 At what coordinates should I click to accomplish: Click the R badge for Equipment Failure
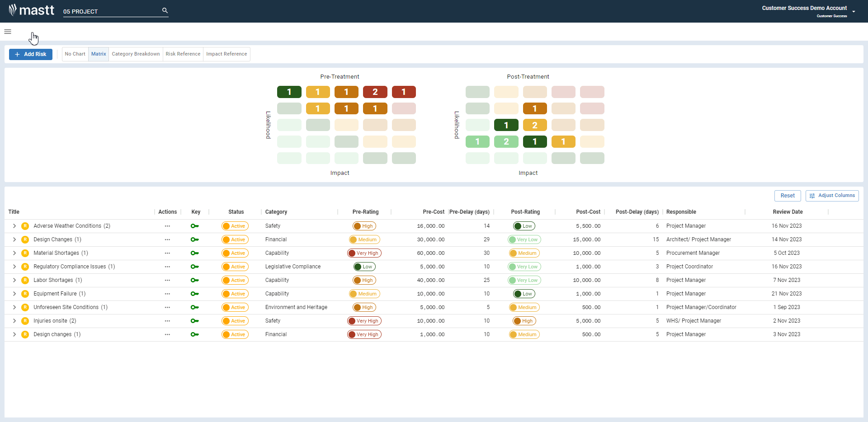point(25,294)
